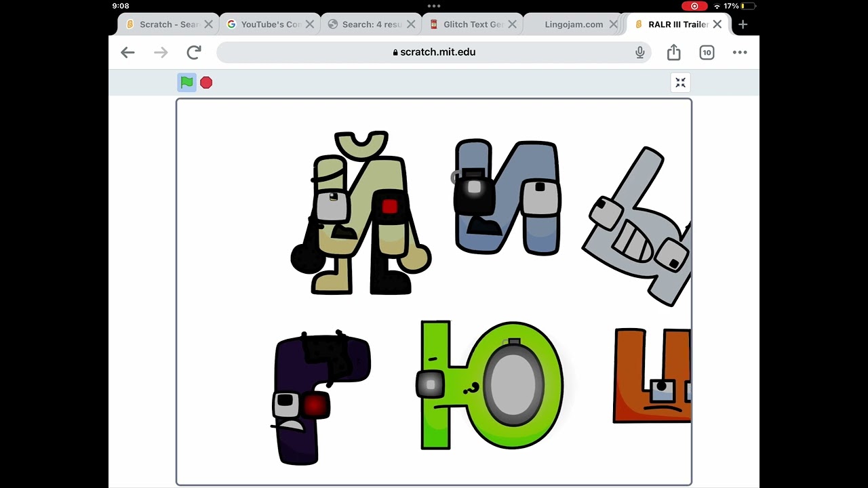The image size is (868, 488).
Task: Add a new tab with the plus button
Action: 743,24
